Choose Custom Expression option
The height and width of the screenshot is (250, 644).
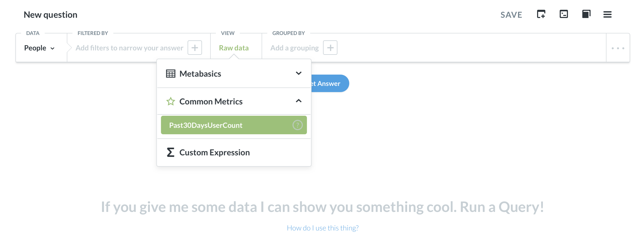point(234,153)
